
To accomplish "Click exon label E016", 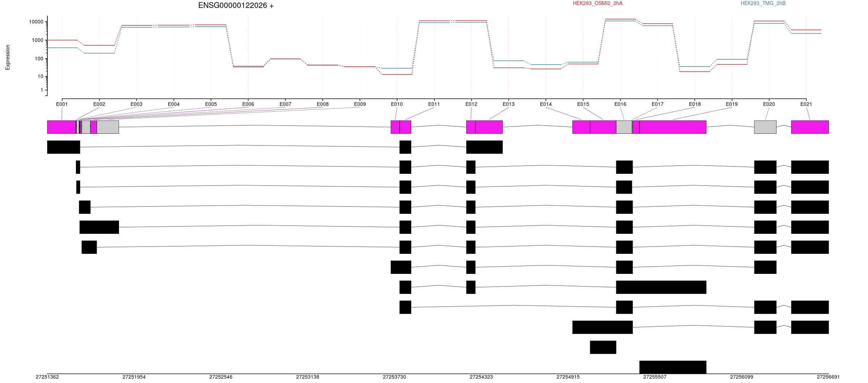I will click(620, 104).
